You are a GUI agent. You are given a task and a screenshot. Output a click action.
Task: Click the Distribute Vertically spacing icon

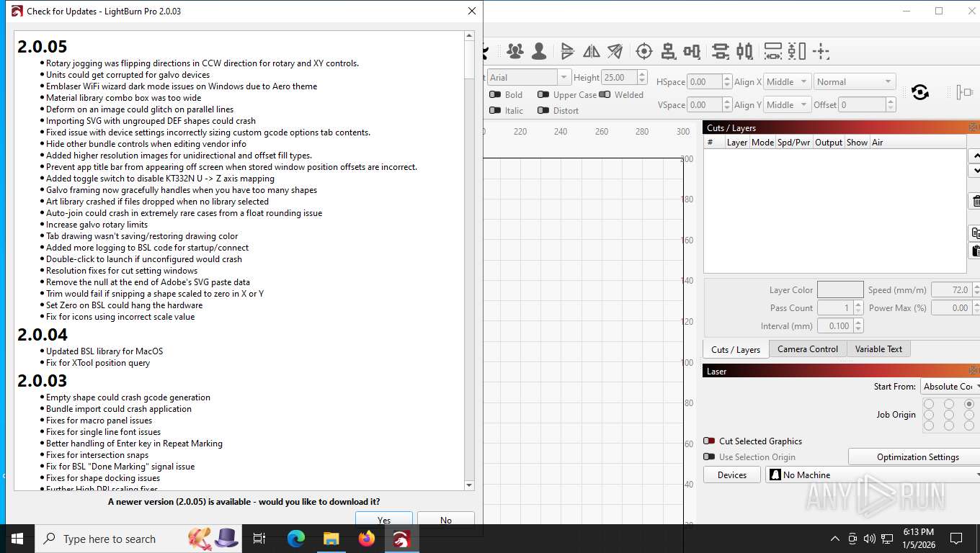(796, 51)
